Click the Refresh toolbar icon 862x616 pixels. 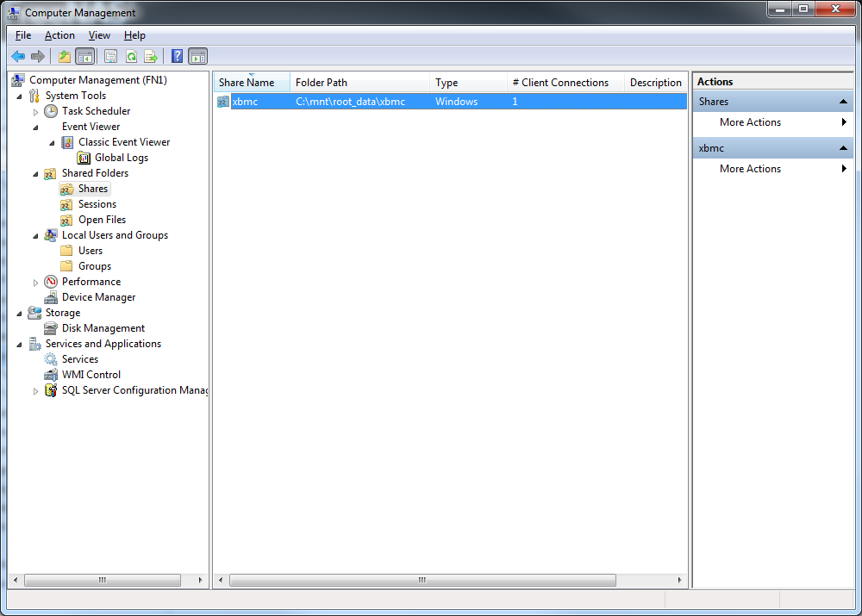coord(131,56)
